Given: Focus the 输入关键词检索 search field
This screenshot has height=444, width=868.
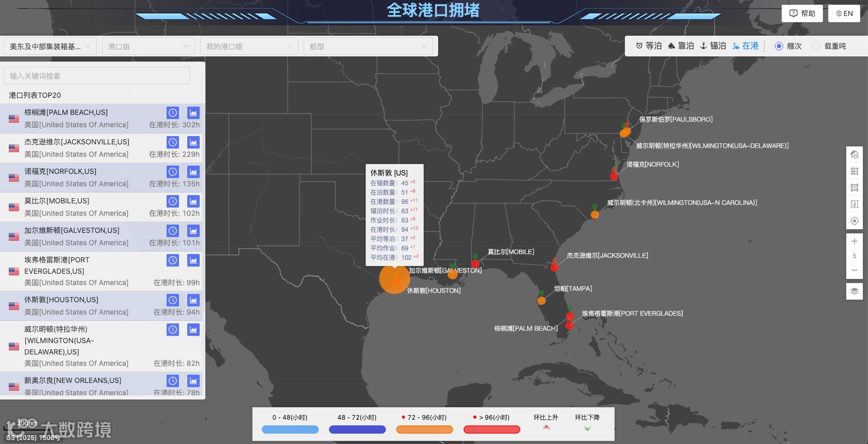Looking at the screenshot, I should pyautogui.click(x=97, y=76).
